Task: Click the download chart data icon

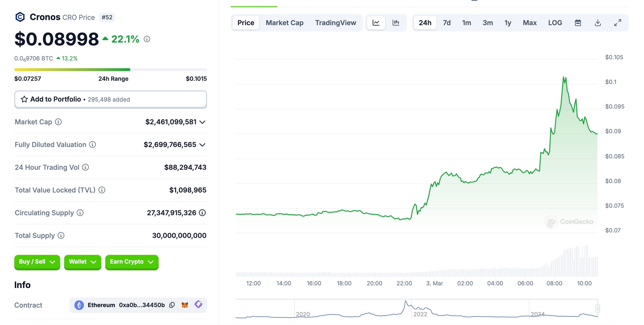Action: tap(598, 23)
